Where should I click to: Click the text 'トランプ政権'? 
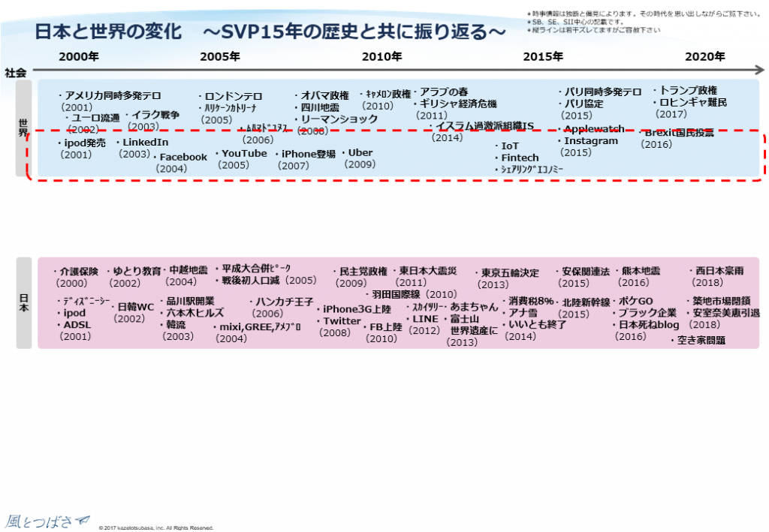coord(688,91)
